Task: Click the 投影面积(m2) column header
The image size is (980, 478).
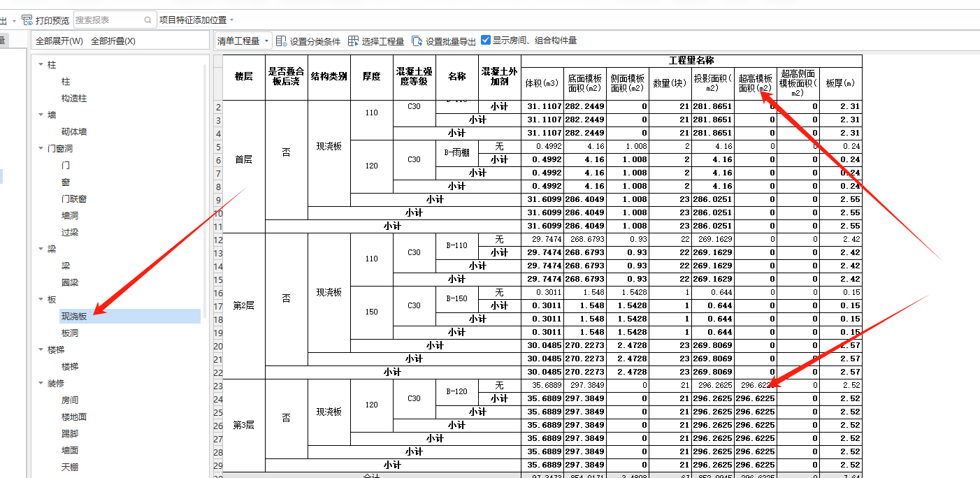Action: point(713,84)
